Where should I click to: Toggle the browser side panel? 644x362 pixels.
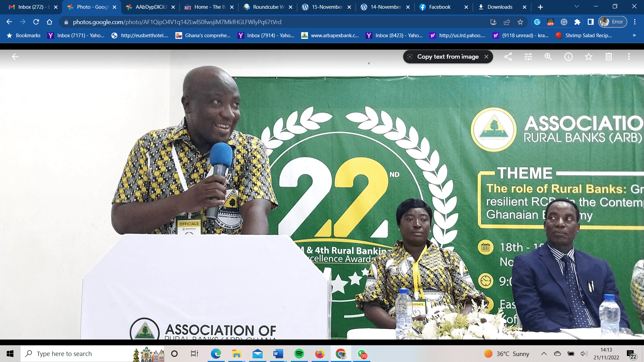coord(591,22)
